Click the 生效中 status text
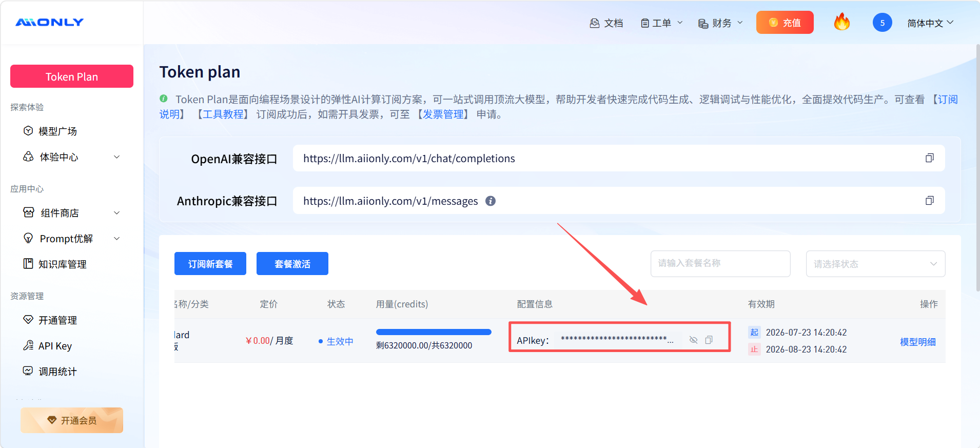 (x=340, y=341)
